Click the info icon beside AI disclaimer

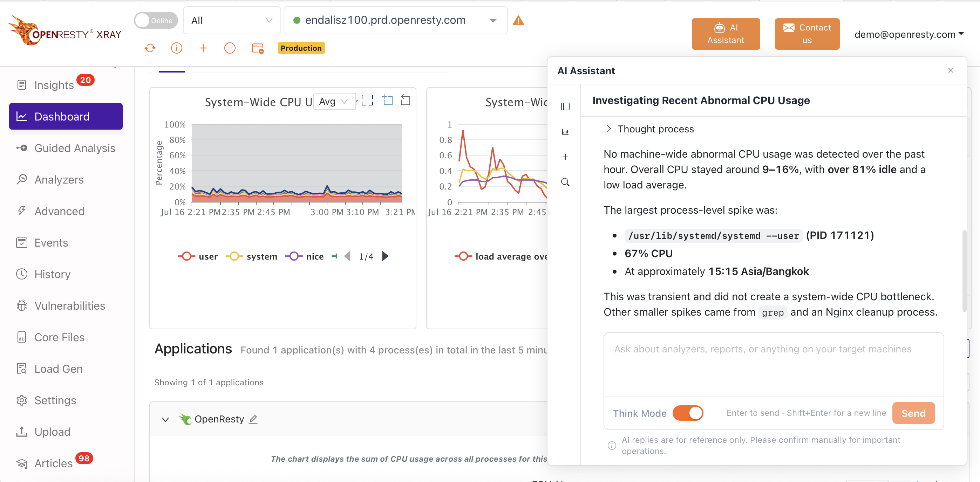coord(612,446)
